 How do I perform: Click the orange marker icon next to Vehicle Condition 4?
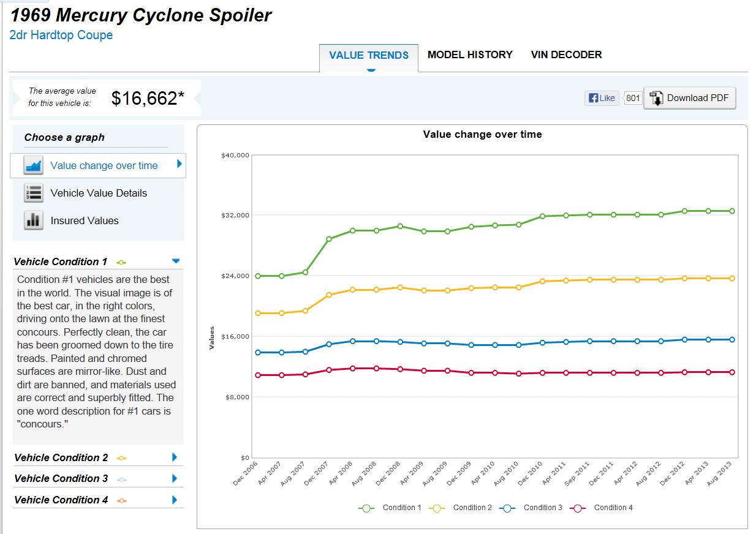(121, 500)
